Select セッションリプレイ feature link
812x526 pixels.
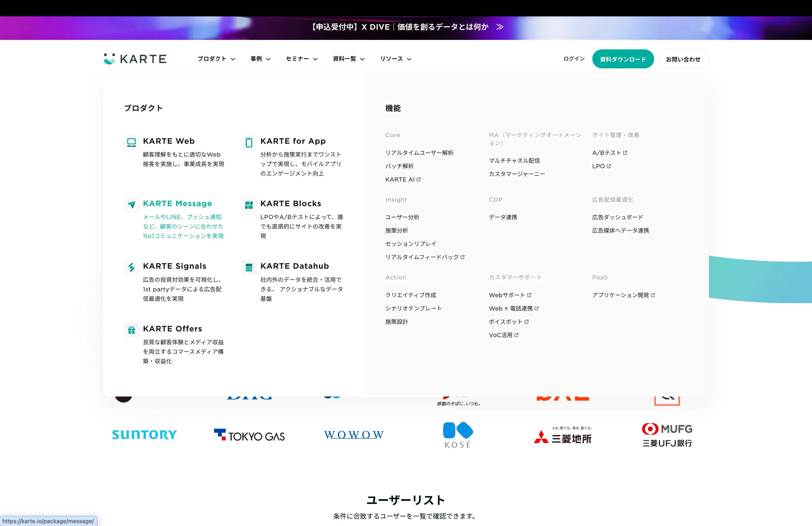(411, 244)
